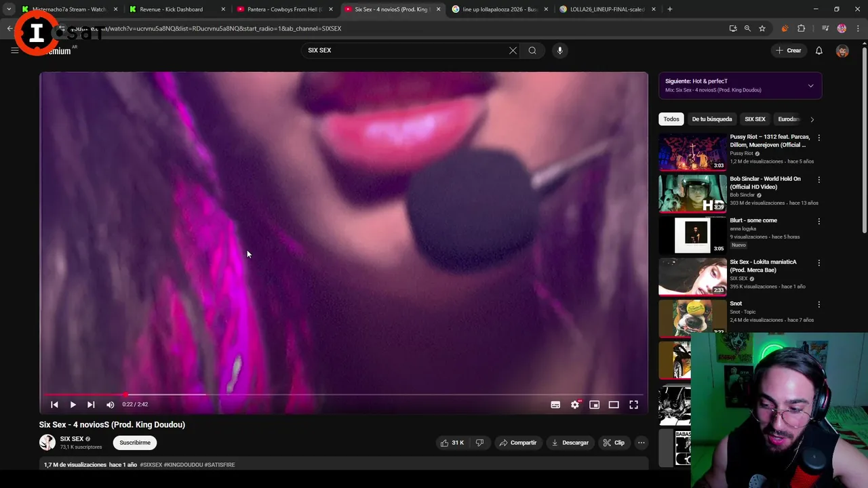Create a Clip of the video

click(614, 443)
